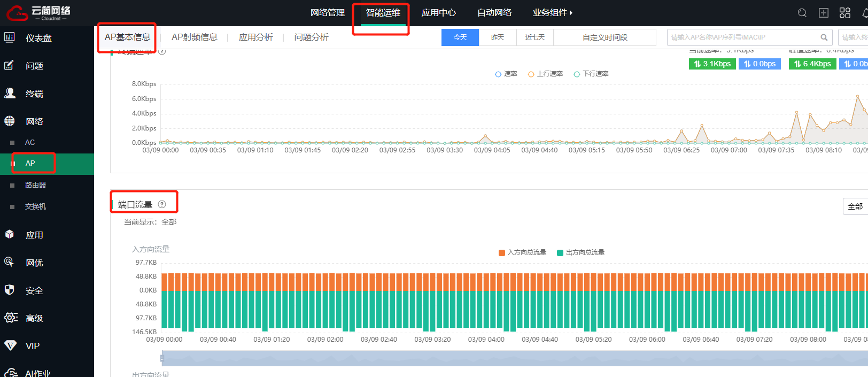
Task: Open the 仪表盘 dashboard sidebar icon
Action: pos(10,37)
